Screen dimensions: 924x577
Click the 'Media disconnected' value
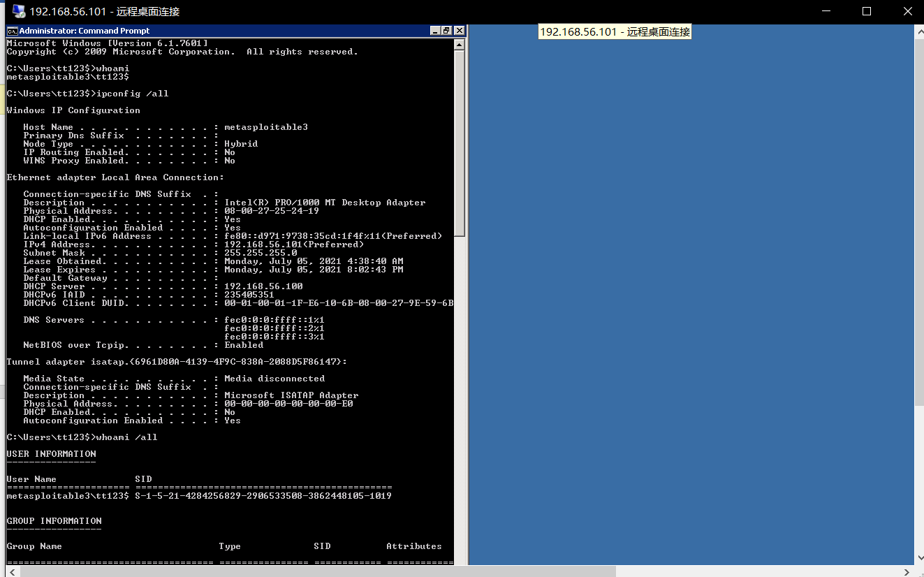point(274,379)
